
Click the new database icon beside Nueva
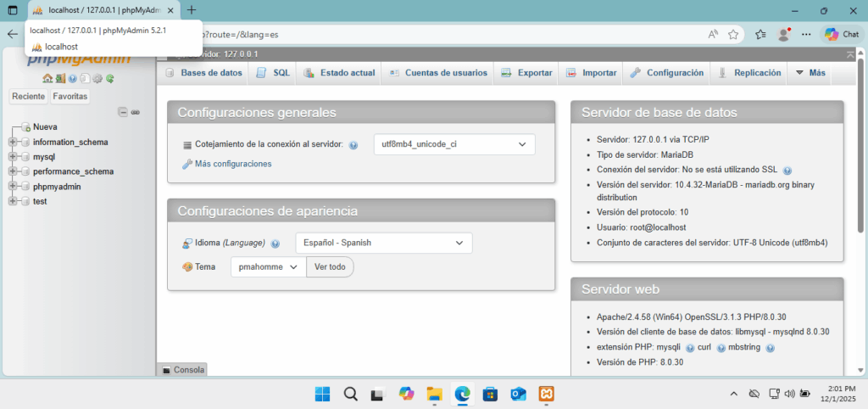pos(25,127)
